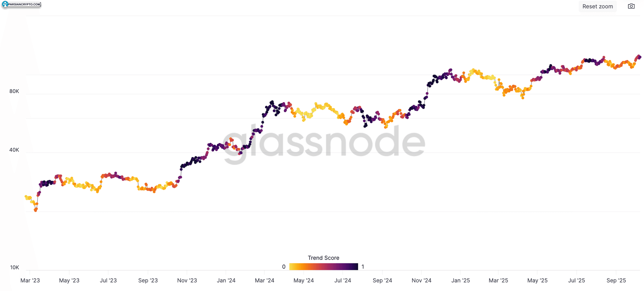Click the Mar '25 x-axis label

point(498,280)
